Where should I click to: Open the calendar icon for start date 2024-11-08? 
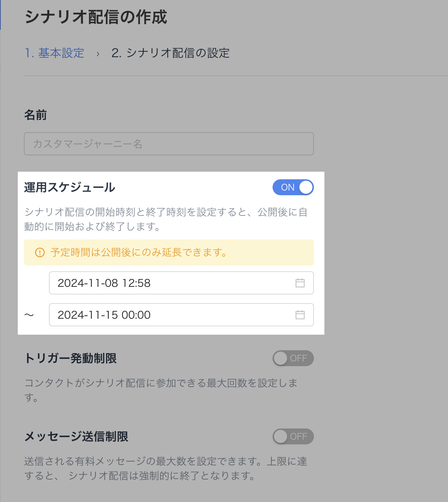coord(300,283)
